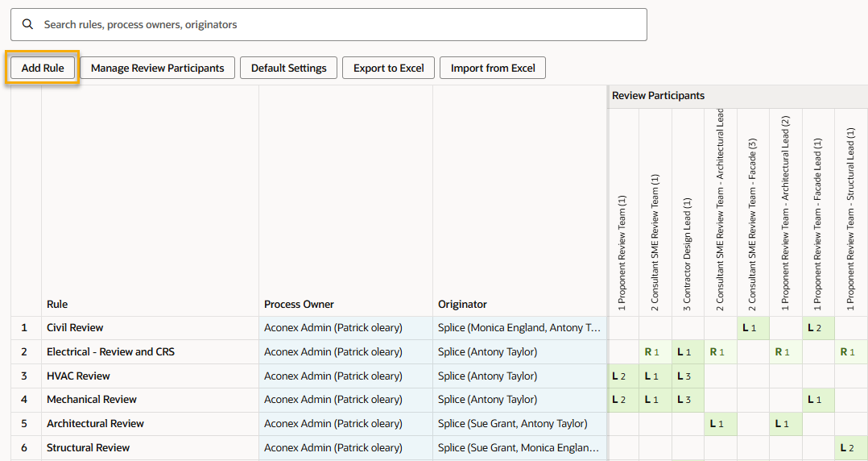The height and width of the screenshot is (461, 868).
Task: Focus the search rules input field
Action: pyautogui.click(x=338, y=24)
